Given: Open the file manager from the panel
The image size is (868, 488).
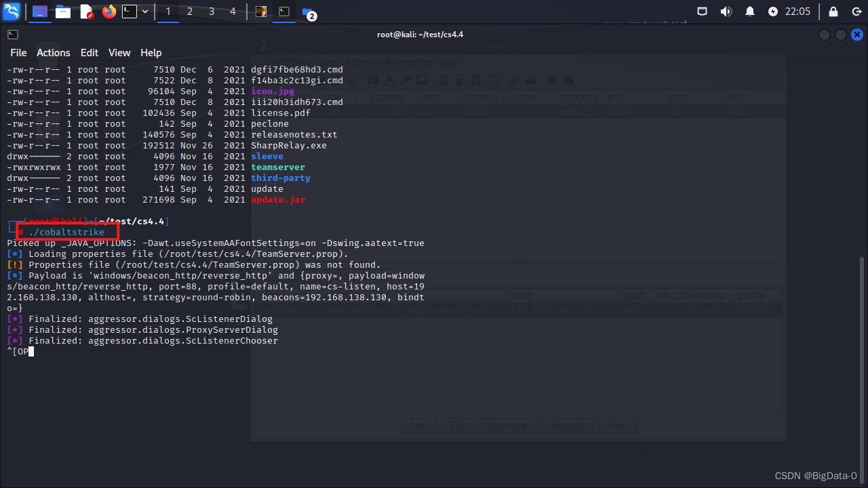Looking at the screenshot, I should (x=63, y=12).
